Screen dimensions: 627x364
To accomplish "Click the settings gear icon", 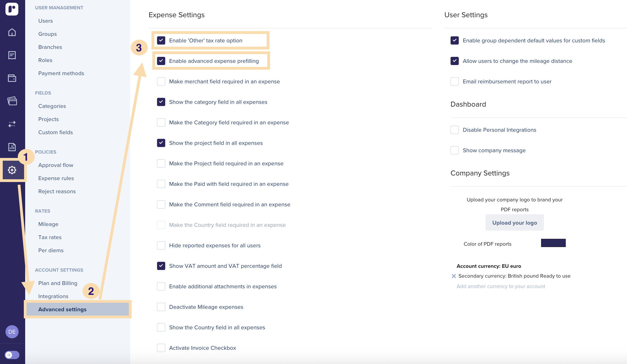I will click(x=12, y=170).
